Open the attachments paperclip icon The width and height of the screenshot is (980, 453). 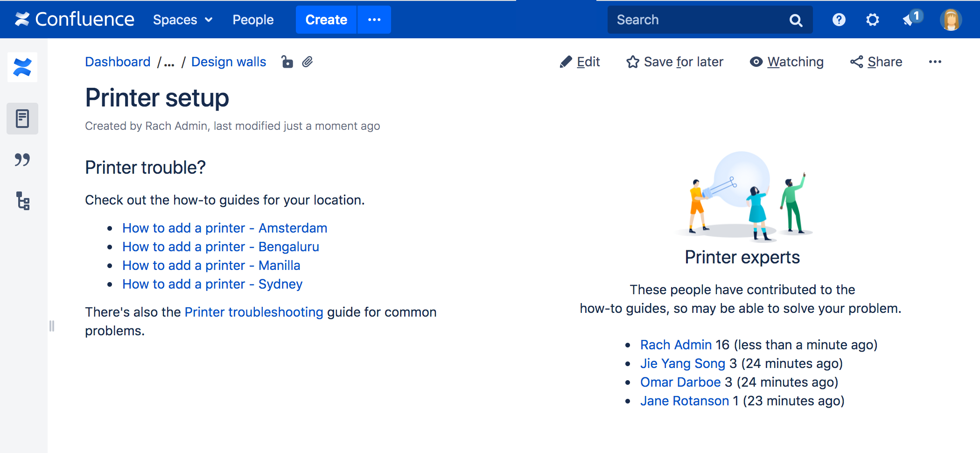coord(307,62)
